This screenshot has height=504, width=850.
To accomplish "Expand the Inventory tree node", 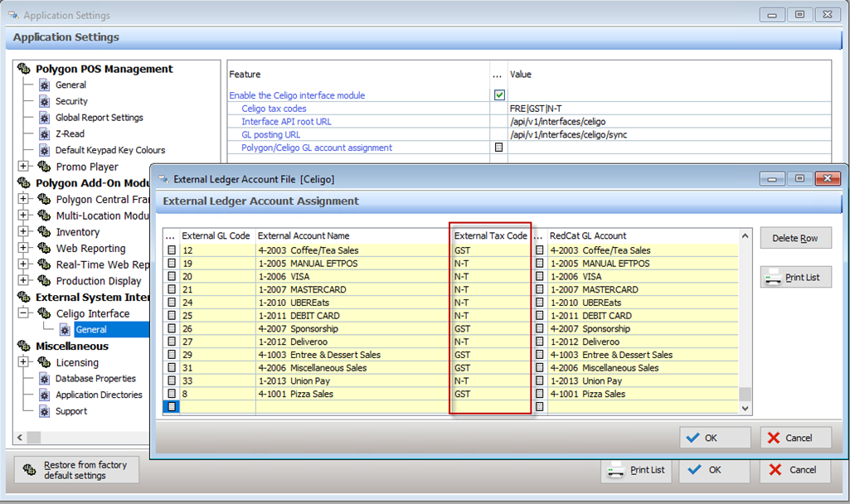I will click(x=22, y=231).
